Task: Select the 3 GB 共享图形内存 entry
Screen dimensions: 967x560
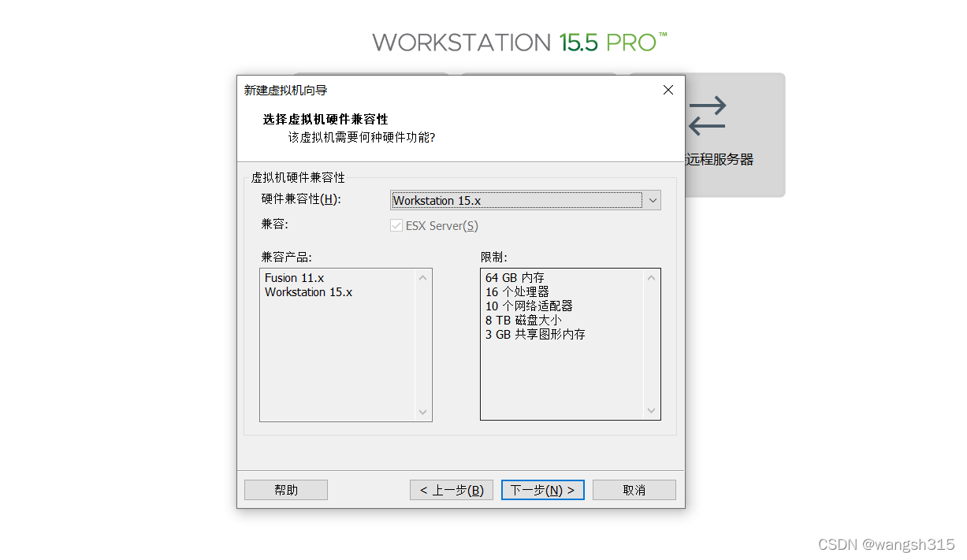Action: 535,335
